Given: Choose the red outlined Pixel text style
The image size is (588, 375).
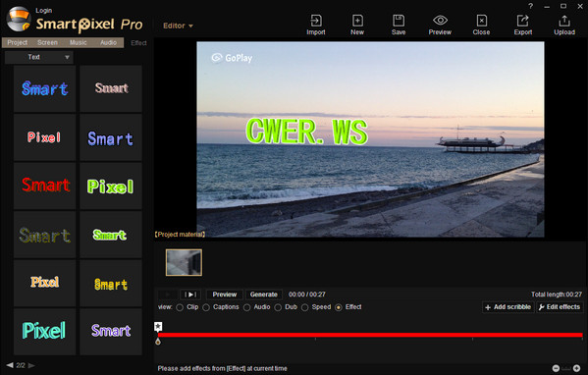Looking at the screenshot, I should [44, 137].
